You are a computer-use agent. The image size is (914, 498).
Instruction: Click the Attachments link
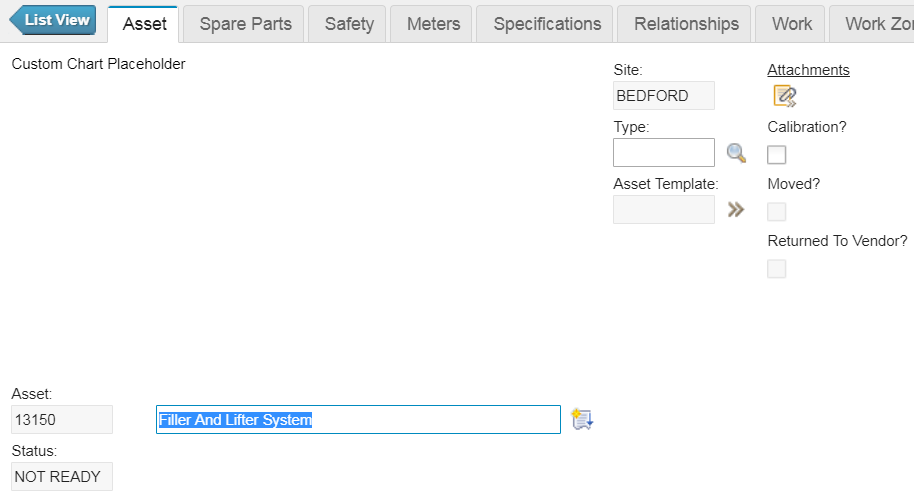coord(808,70)
